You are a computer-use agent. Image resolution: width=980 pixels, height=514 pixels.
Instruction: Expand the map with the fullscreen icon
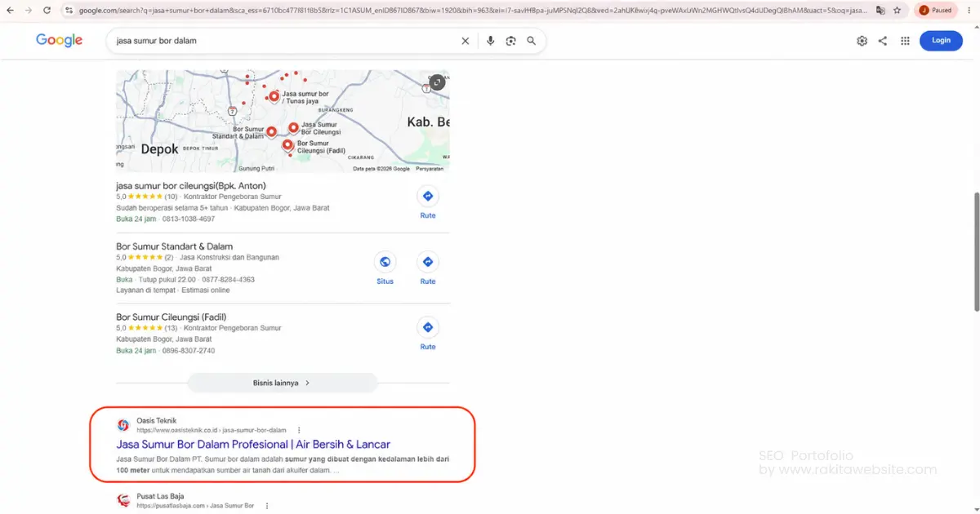[x=438, y=82]
